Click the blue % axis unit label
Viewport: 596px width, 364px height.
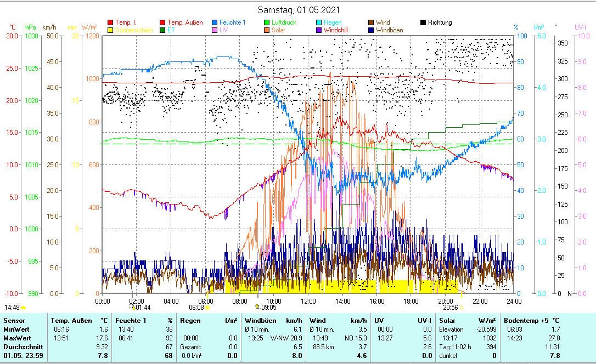click(x=516, y=27)
